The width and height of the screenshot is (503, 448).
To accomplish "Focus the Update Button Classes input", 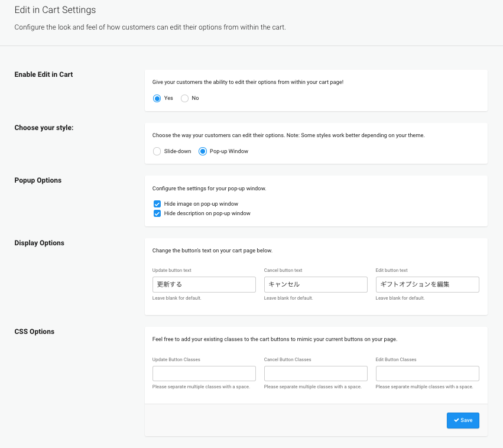I will pos(204,374).
